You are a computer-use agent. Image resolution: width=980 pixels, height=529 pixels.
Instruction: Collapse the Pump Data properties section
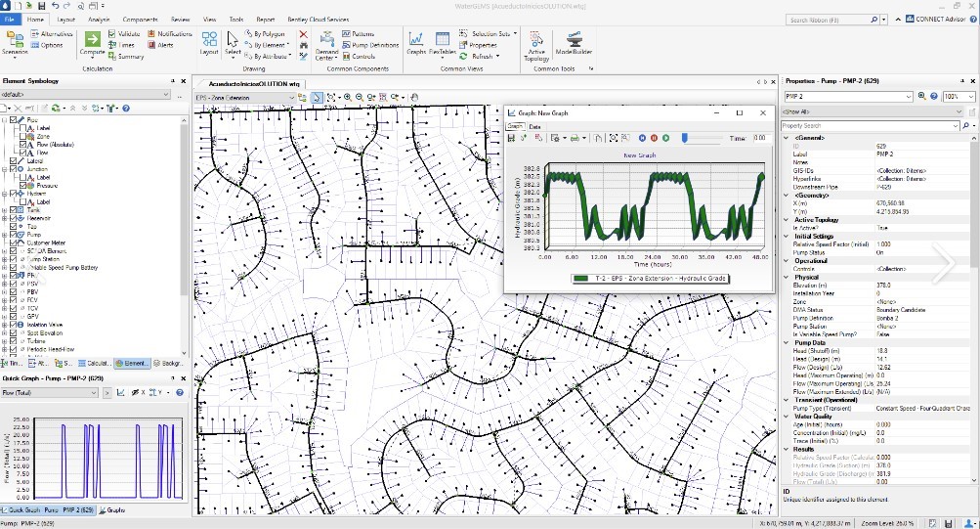tap(787, 342)
